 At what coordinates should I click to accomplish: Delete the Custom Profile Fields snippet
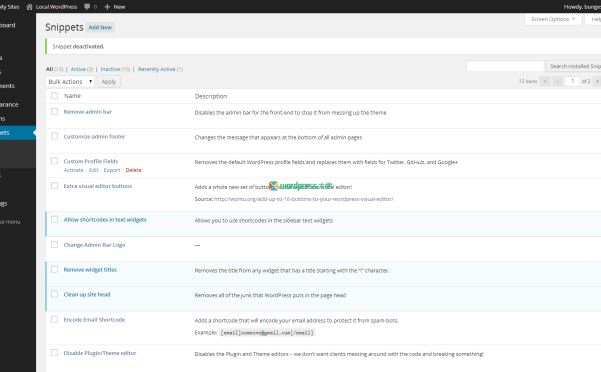[133, 170]
